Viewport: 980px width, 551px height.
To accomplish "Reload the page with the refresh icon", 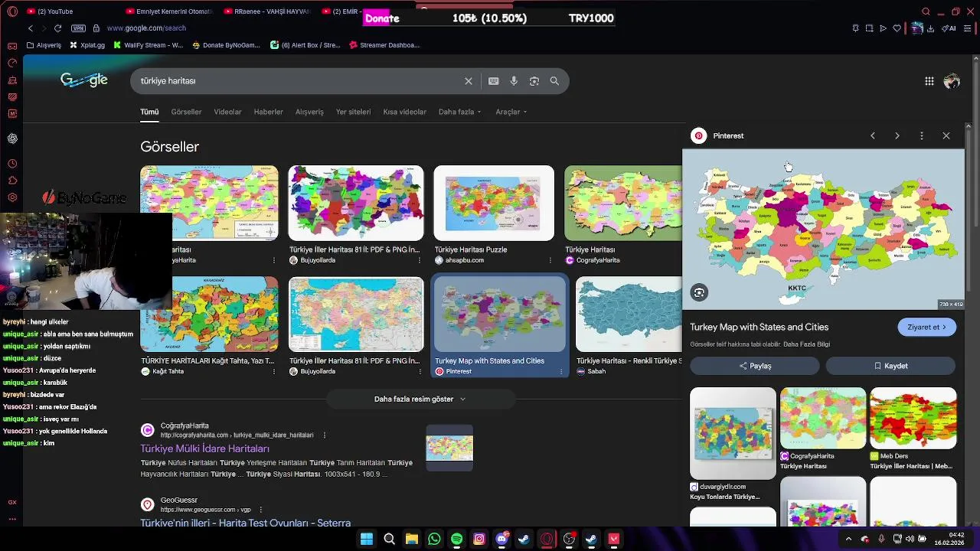I will click(x=59, y=28).
